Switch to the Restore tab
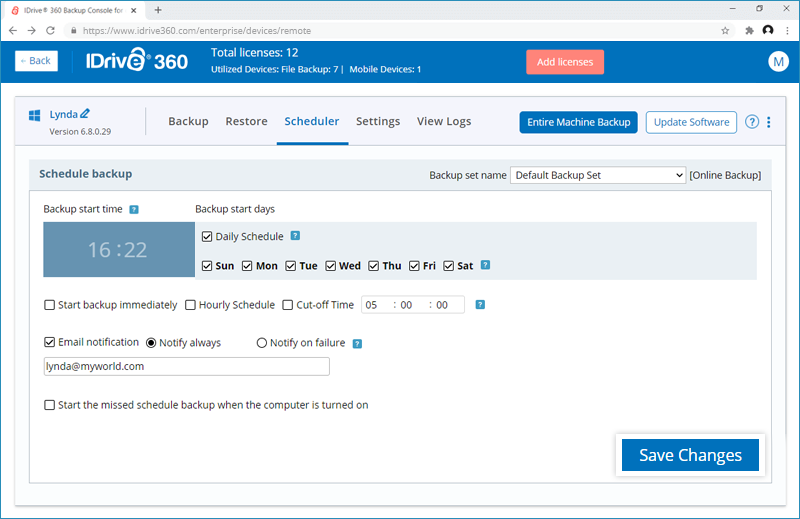This screenshot has width=800, height=519. click(246, 121)
